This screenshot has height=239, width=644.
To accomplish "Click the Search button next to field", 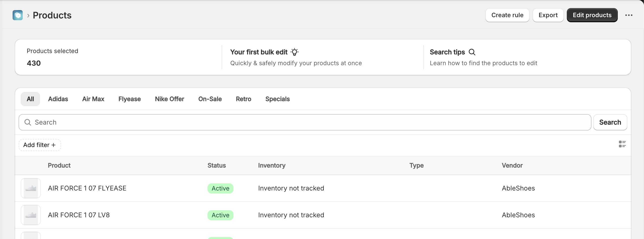I will (x=610, y=122).
